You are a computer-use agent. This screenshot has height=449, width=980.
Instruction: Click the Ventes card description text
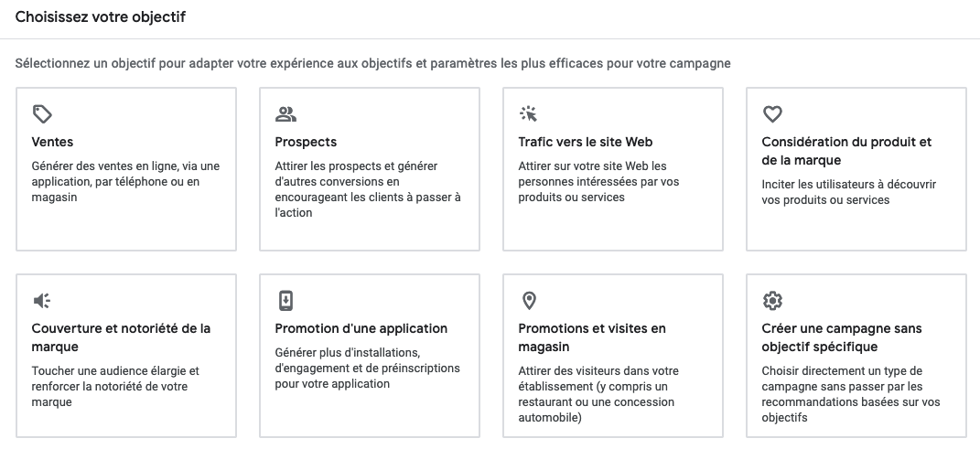click(x=125, y=182)
